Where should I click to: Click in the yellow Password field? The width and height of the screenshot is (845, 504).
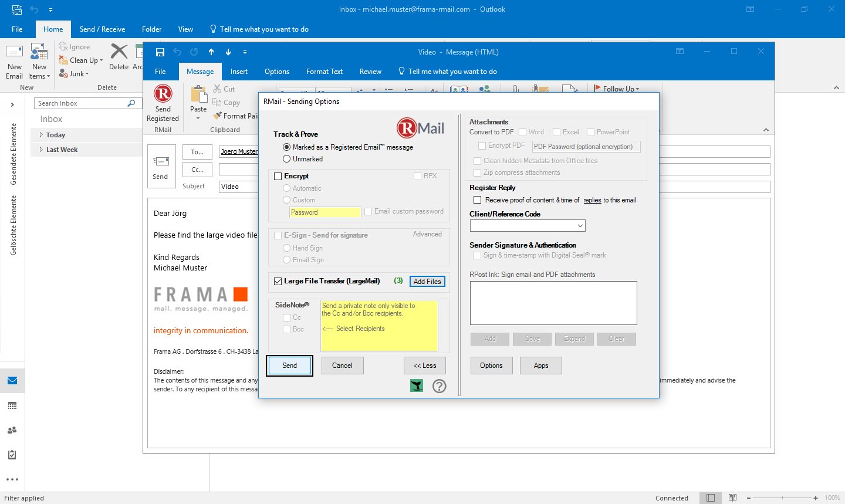tap(325, 212)
